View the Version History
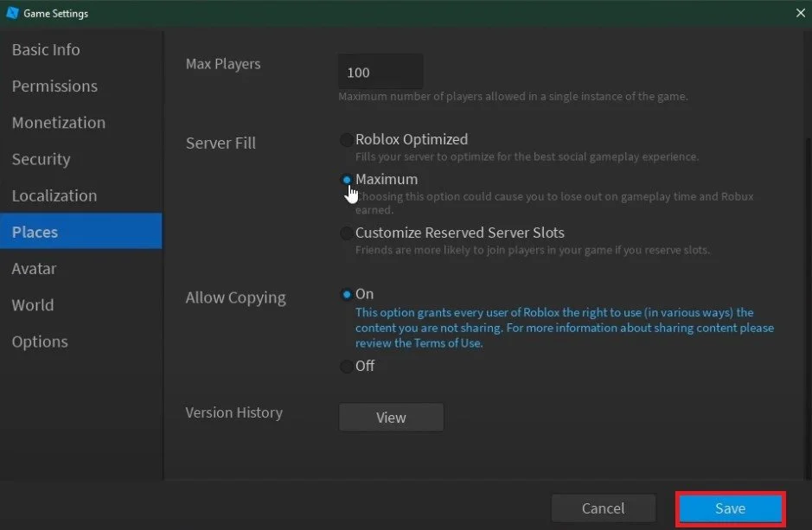 click(x=391, y=417)
